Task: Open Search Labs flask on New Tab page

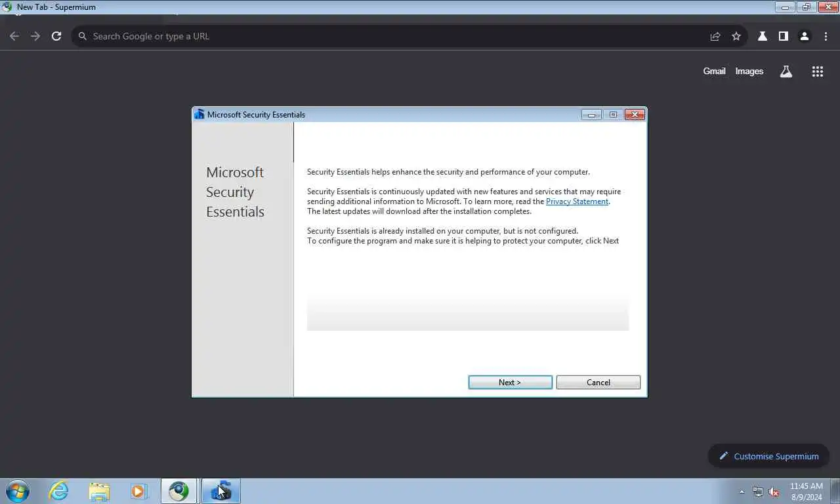Action: [786, 72]
